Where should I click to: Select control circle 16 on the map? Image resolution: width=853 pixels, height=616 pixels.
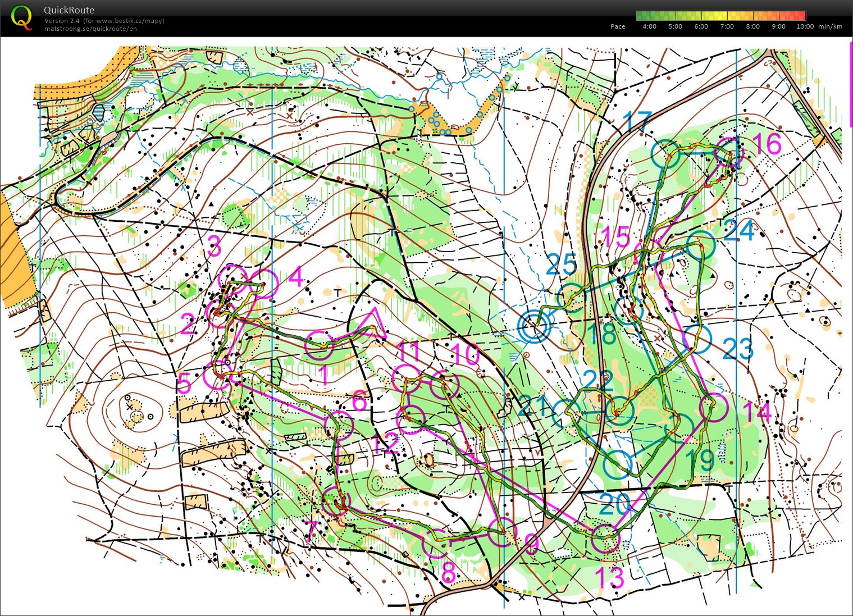729,152
